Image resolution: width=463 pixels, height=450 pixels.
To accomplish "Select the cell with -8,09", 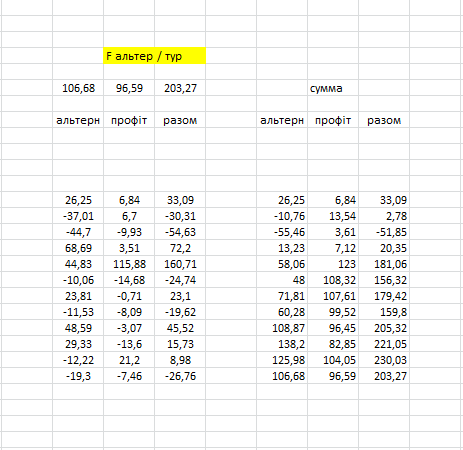I will pyautogui.click(x=129, y=312).
